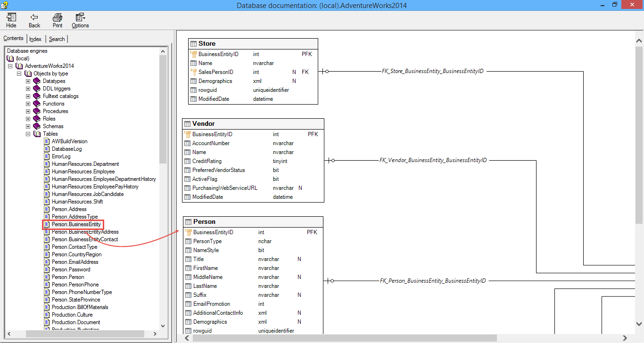Screen dimensions: 644x343
Task: Click the Store table header icon
Action: (193, 44)
